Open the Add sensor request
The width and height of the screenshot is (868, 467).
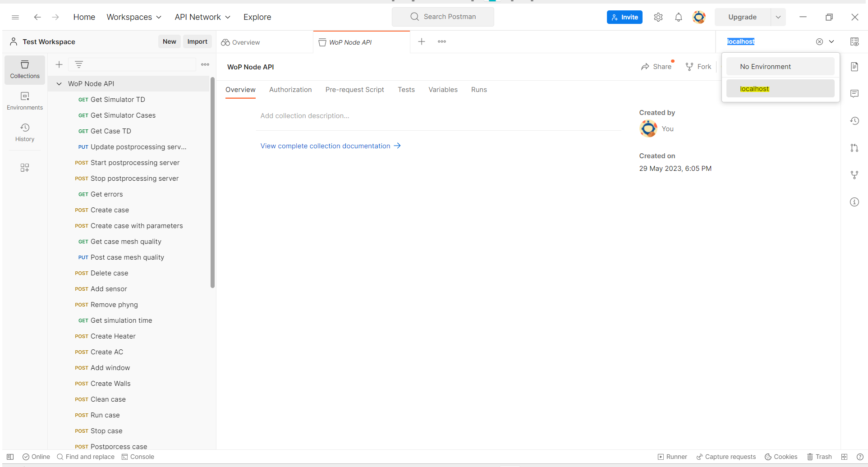point(129,289)
